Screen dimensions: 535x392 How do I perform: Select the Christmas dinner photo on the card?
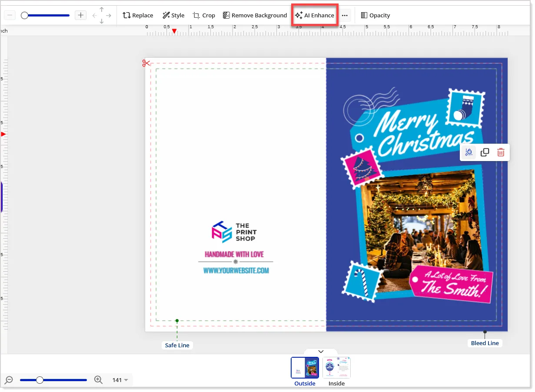coord(424,230)
